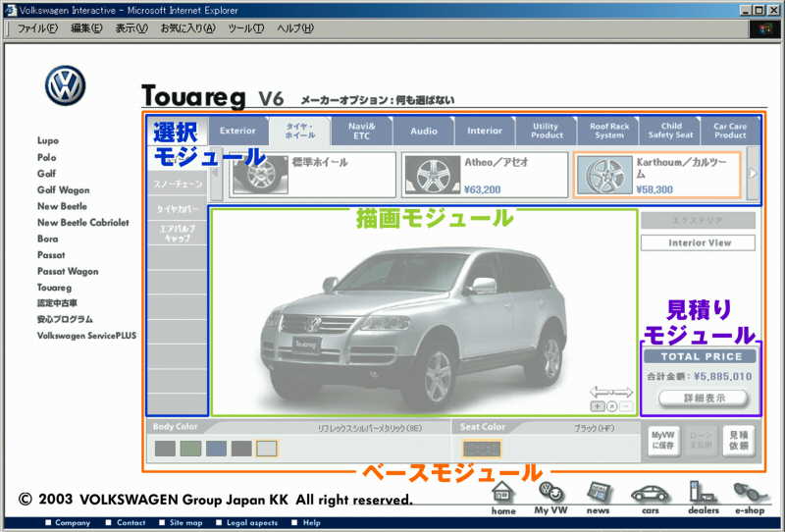Image resolution: width=785 pixels, height=532 pixels.
Task: Zoom in car view with plus icon
Action: (x=598, y=406)
